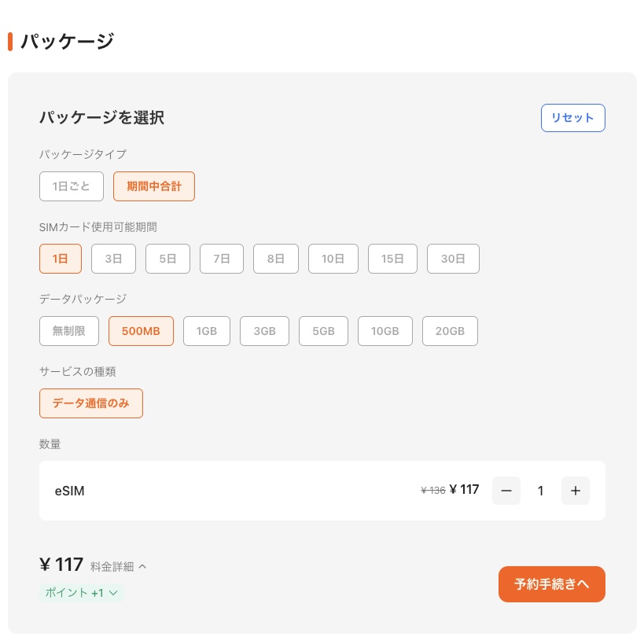644x644 pixels.
Task: Choose the 1GB data package
Action: click(206, 331)
